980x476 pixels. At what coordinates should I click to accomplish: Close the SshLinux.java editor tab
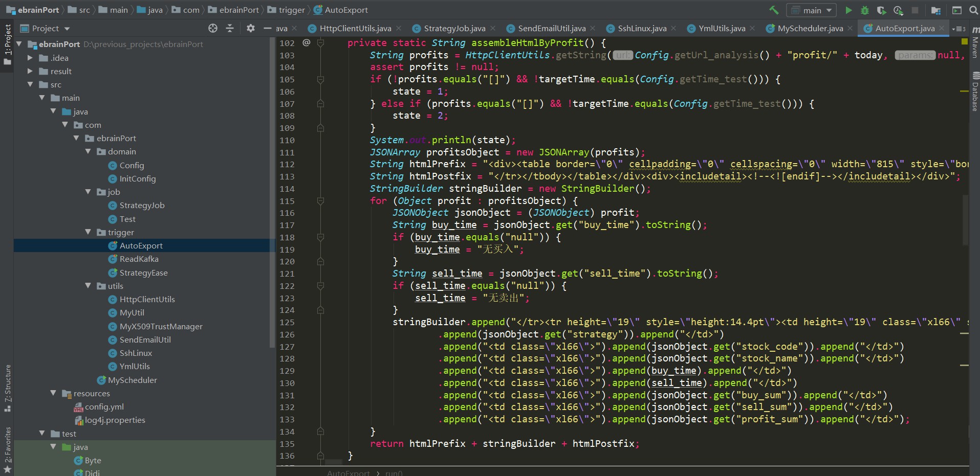coord(673,29)
